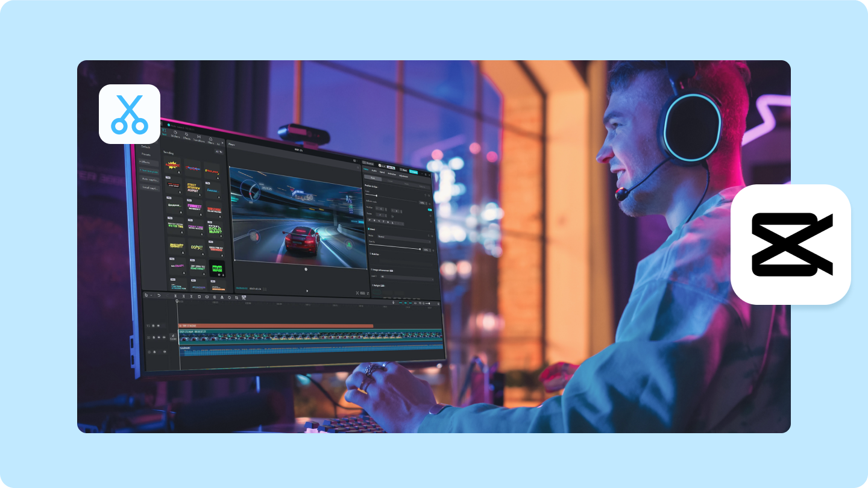
Task: Click the Scale slider handle
Action: click(377, 195)
